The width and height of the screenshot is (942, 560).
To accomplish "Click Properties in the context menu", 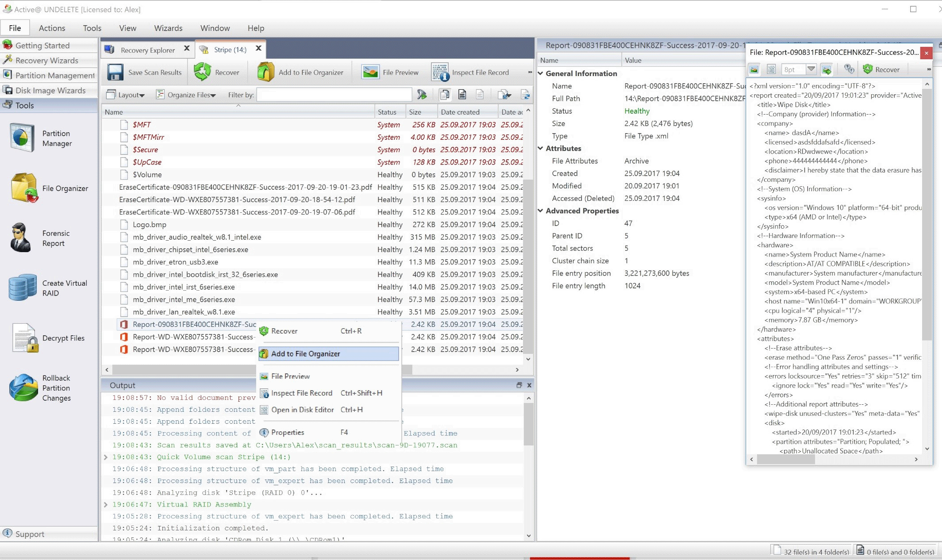I will (288, 432).
